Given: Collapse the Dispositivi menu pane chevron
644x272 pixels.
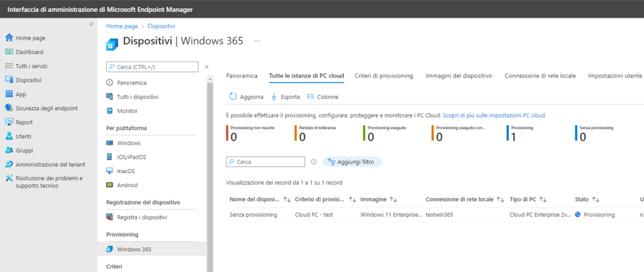Looking at the screenshot, I should [206, 67].
